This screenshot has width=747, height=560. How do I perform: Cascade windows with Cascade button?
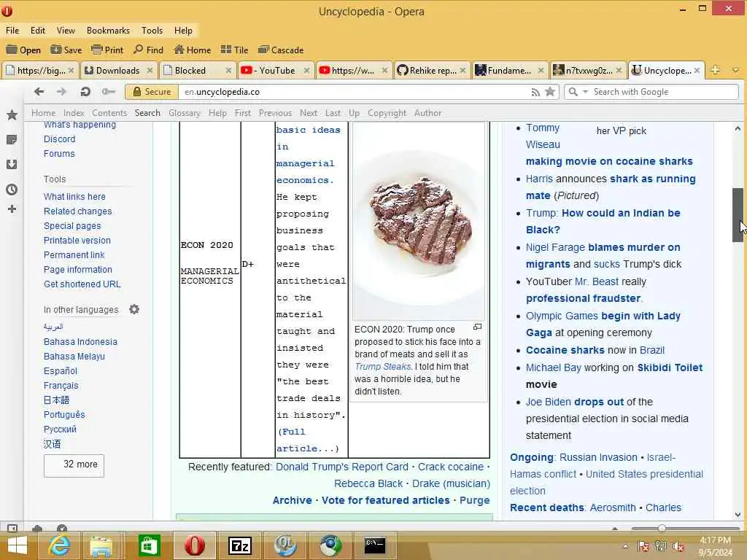(281, 50)
